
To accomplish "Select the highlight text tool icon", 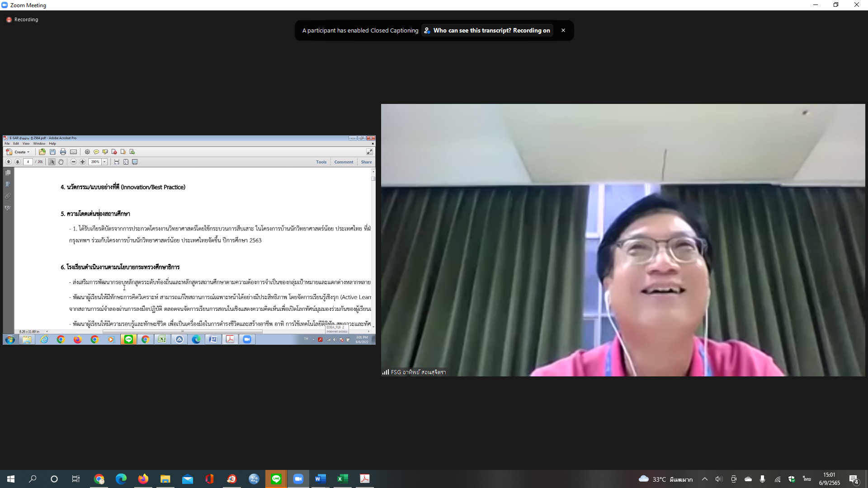I will pos(105,152).
